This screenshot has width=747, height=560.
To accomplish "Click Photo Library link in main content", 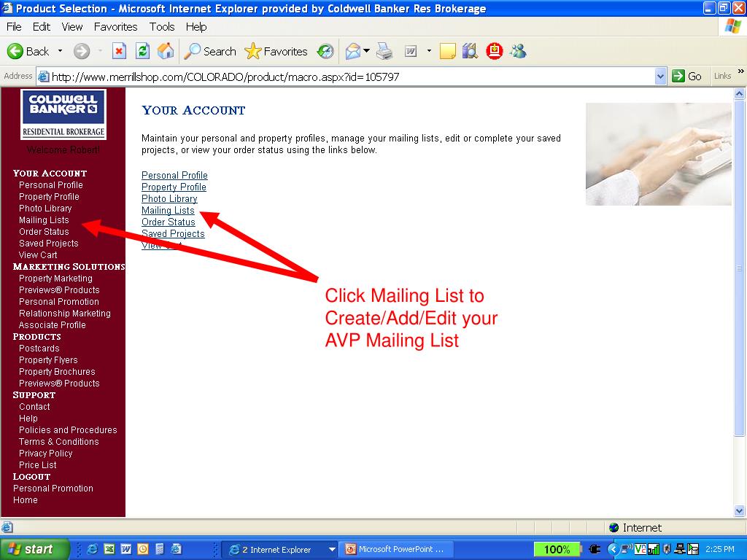I will (169, 198).
